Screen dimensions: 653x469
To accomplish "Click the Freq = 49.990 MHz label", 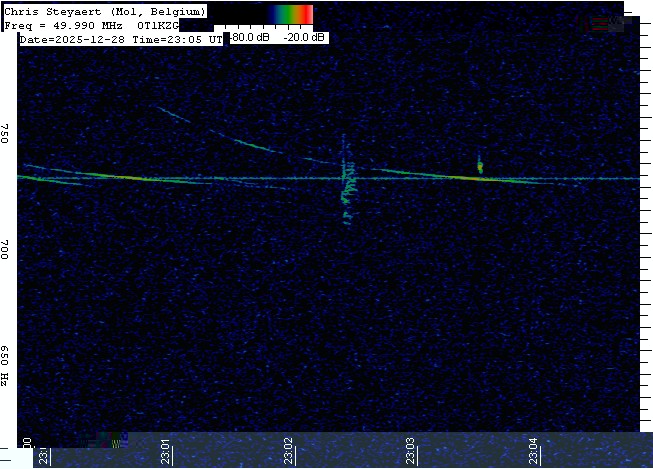I will [67, 25].
